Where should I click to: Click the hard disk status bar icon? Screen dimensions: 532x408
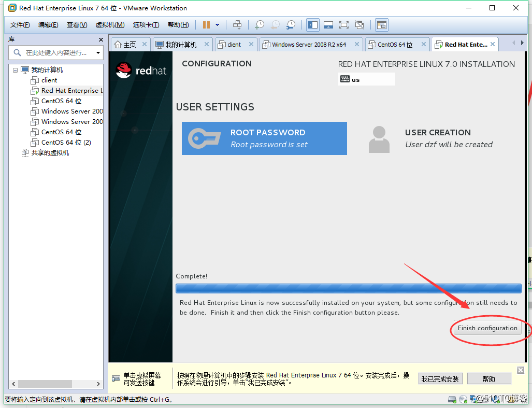click(x=452, y=400)
